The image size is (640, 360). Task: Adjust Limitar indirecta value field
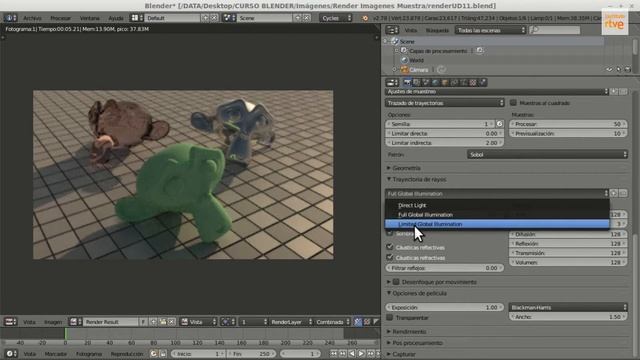point(444,142)
